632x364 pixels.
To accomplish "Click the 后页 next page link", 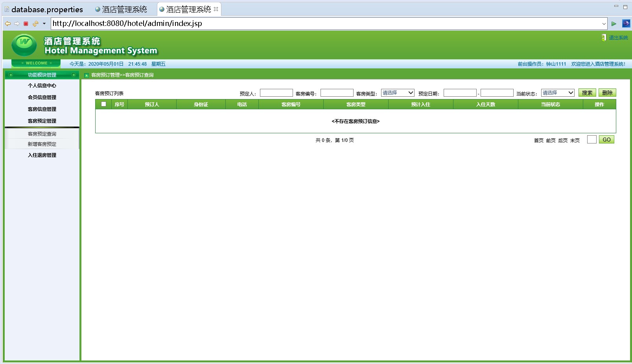I will 563,140.
